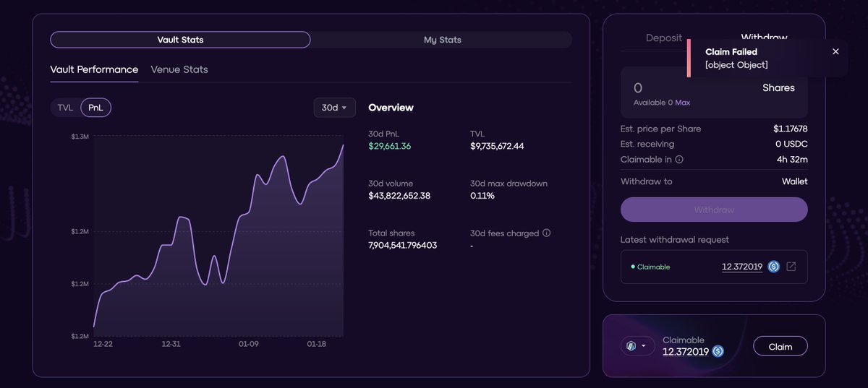Click the 01-09 date label on chart axis

[x=249, y=344]
